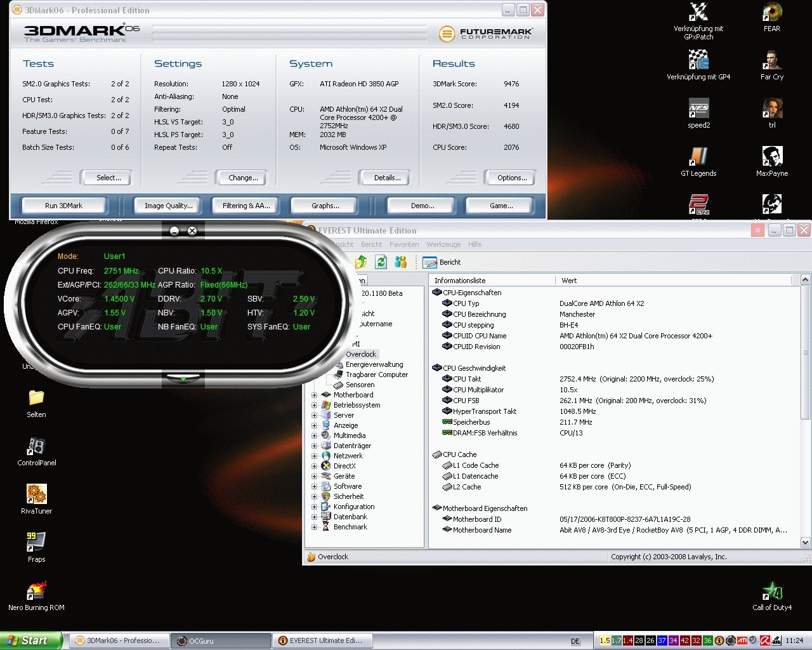Open the Bericht menu in EVEREST

point(371,244)
